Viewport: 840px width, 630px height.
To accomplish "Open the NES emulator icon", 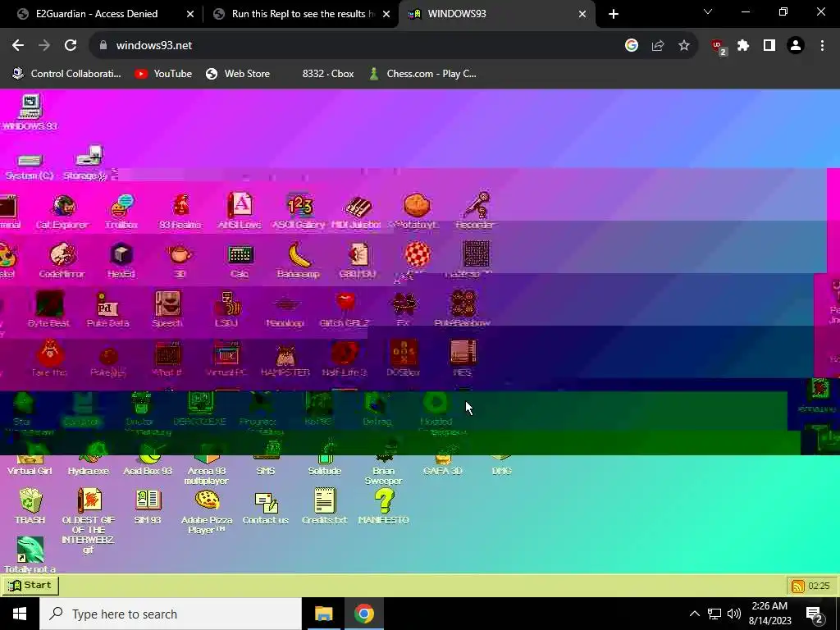I will point(463,359).
